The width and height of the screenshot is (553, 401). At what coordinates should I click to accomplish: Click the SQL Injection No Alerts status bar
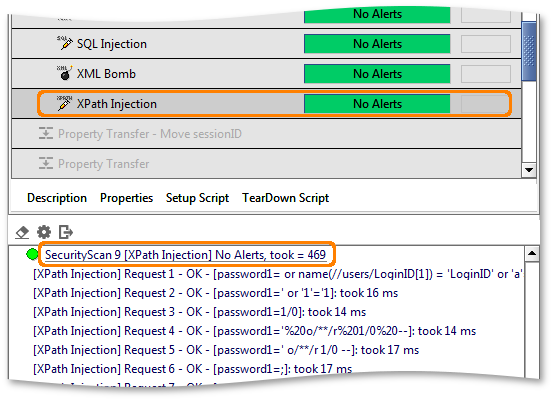click(x=377, y=44)
